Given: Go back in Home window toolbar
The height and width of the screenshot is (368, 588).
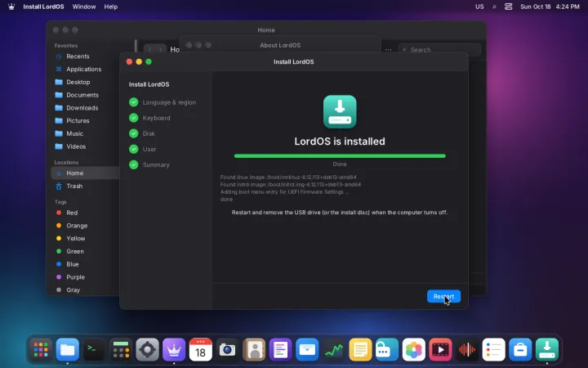Looking at the screenshot, I should click(149, 50).
